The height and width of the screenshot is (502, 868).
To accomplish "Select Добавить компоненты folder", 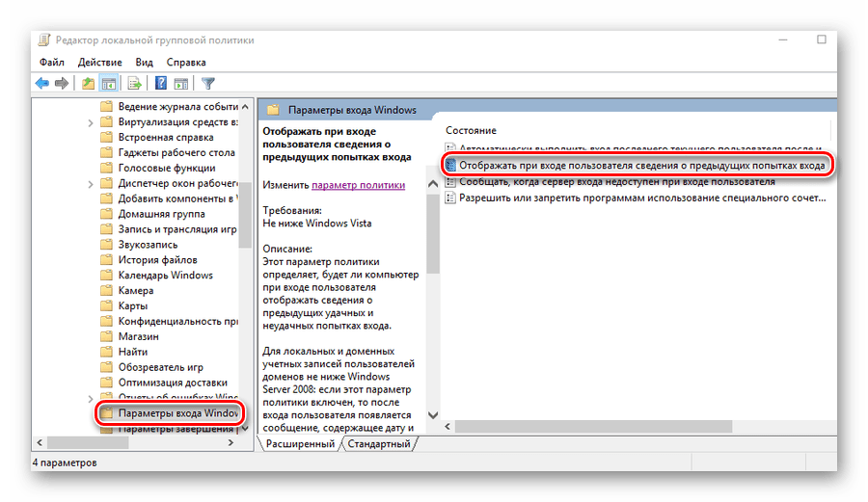I will [x=170, y=198].
